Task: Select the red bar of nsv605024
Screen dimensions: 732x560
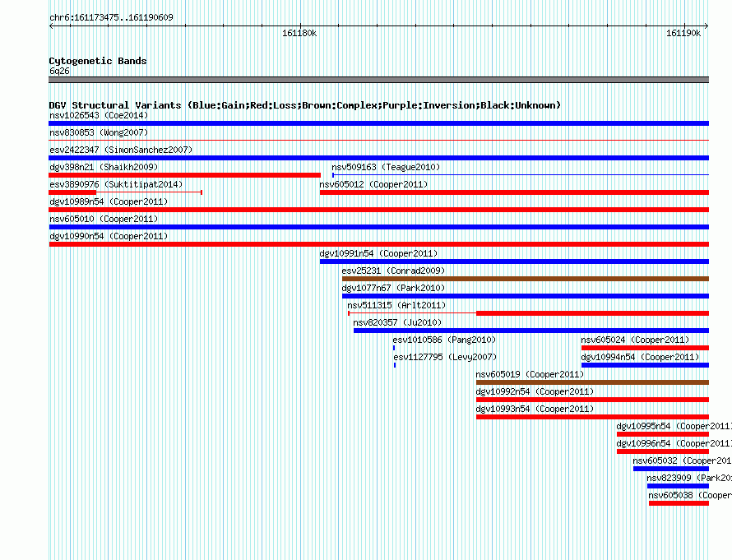Action: pos(645,348)
